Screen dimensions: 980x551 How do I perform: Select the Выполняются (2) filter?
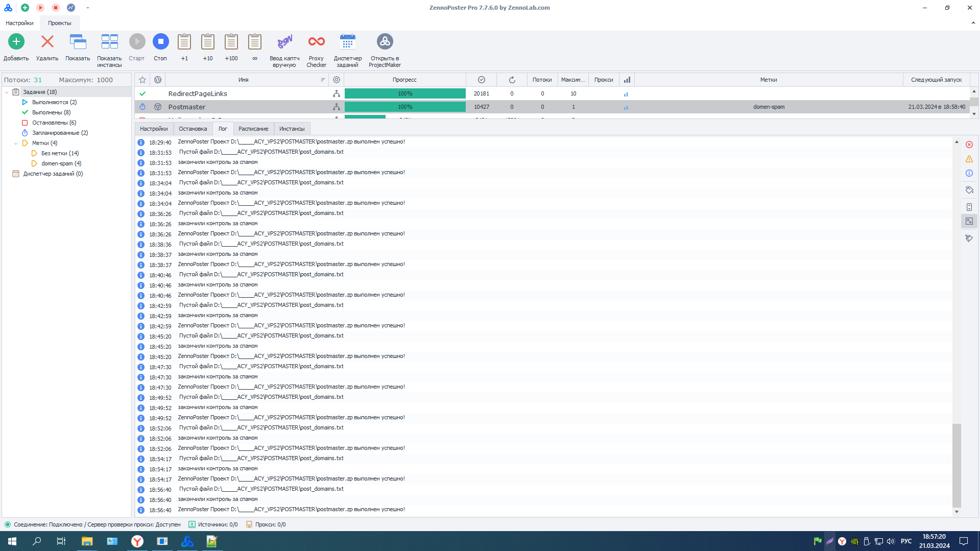tap(54, 102)
